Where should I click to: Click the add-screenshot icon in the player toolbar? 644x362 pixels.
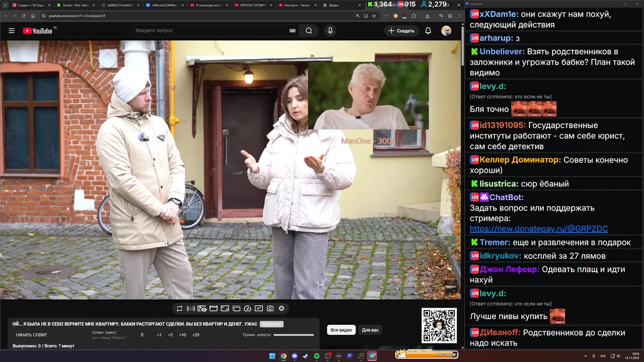pyautogui.click(x=259, y=308)
